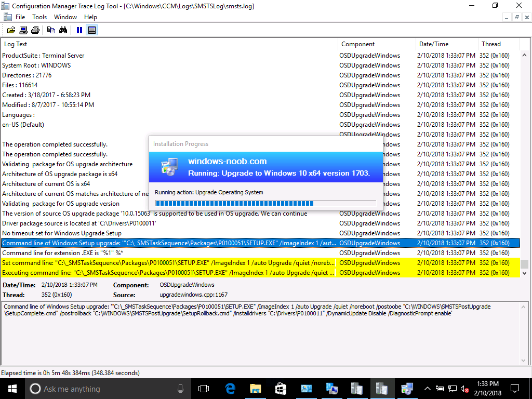Launch Microsoft Edge from the taskbar
The width and height of the screenshot is (532, 399).
click(230, 389)
